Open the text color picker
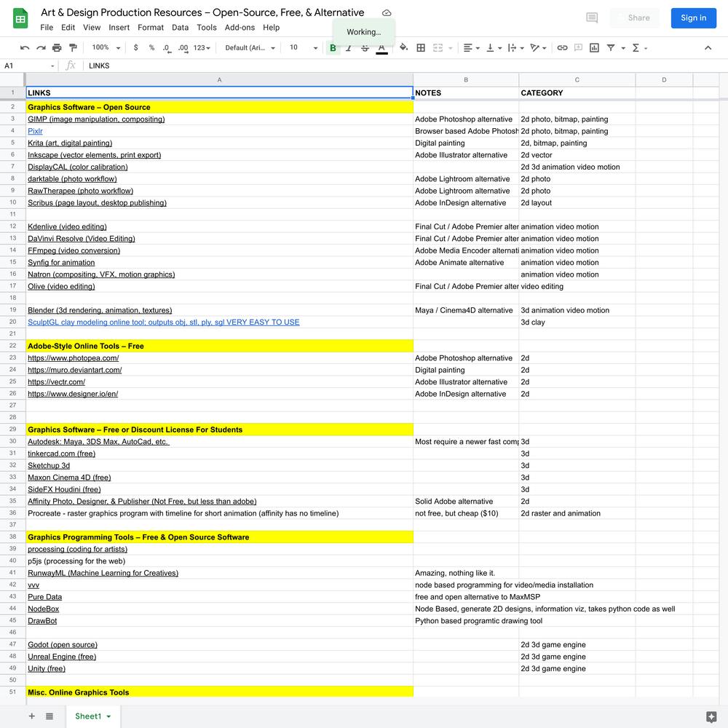The width and height of the screenshot is (728, 728). click(381, 48)
